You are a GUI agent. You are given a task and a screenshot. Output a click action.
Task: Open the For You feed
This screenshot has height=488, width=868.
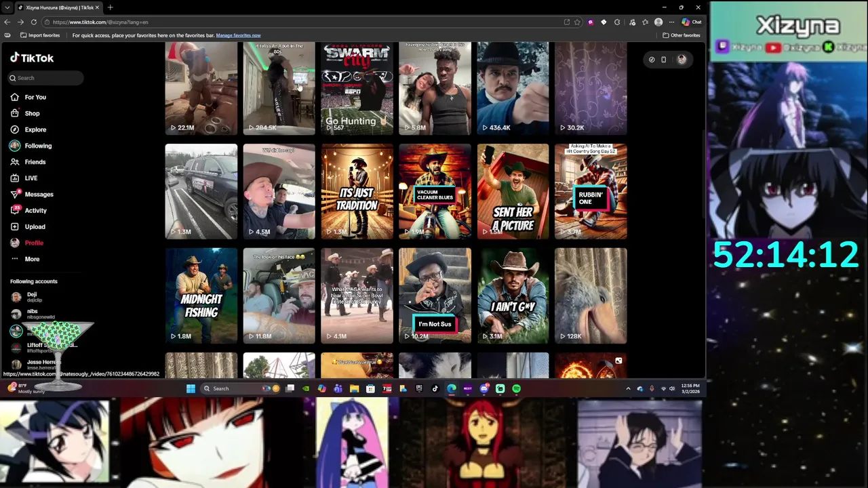click(x=28, y=97)
